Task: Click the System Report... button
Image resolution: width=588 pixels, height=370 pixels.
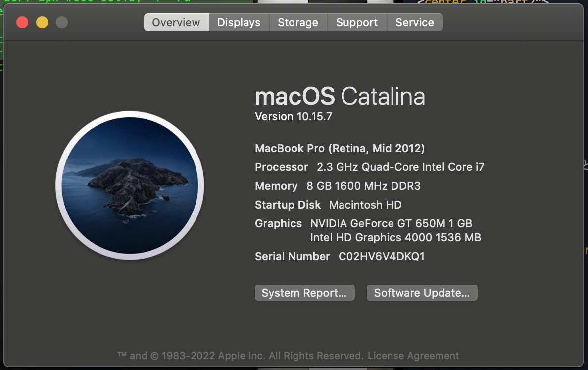Action: [304, 293]
